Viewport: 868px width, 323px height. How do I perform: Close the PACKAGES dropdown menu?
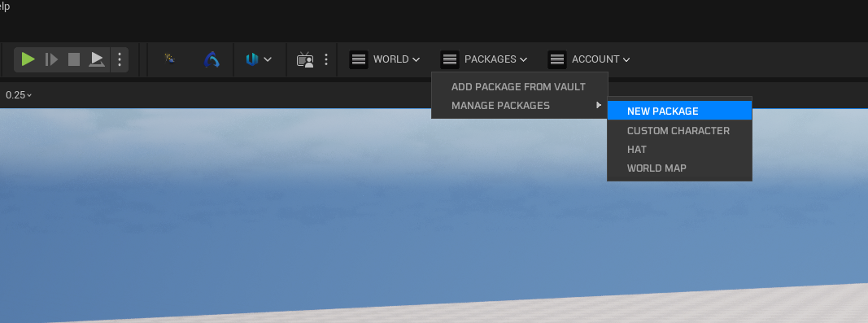pyautogui.click(x=495, y=59)
